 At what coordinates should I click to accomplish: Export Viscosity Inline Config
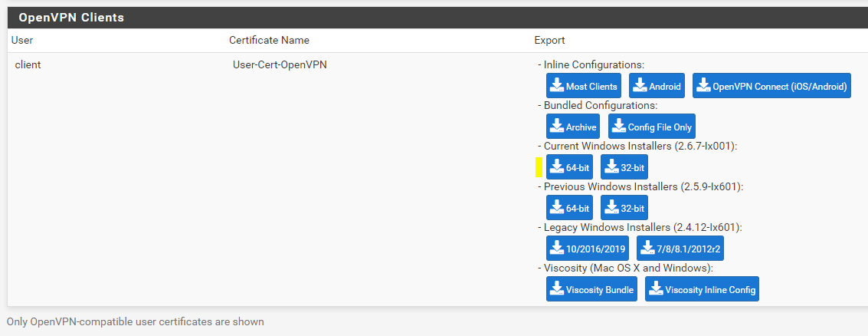pyautogui.click(x=702, y=289)
